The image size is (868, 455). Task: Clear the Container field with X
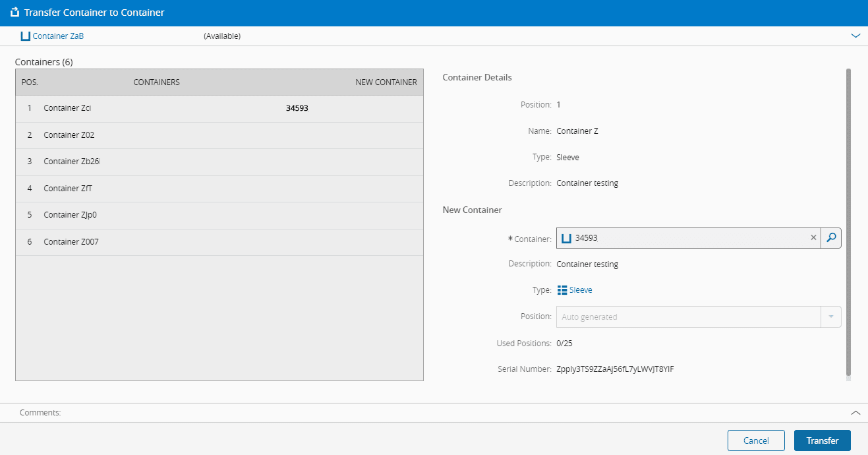(x=813, y=238)
